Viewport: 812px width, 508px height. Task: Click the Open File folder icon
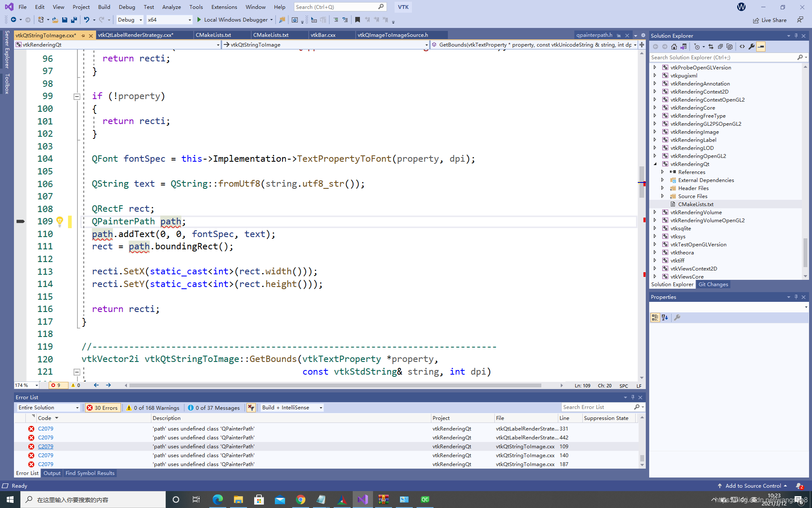(x=55, y=19)
